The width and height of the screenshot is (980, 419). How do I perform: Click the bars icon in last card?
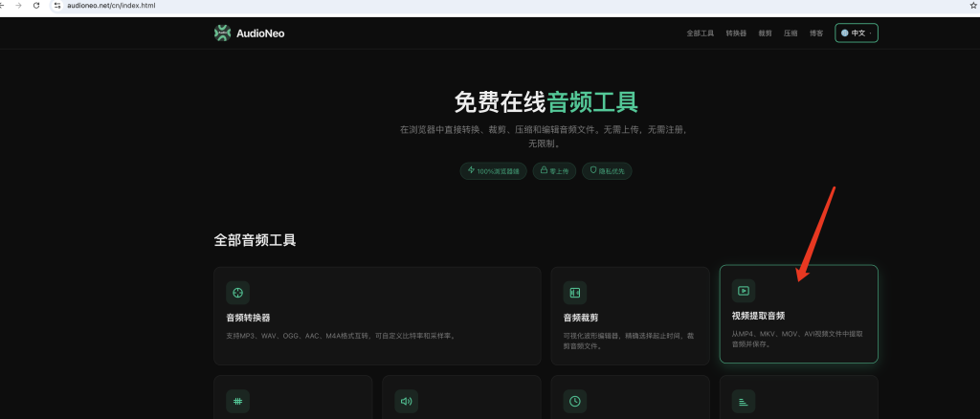[x=743, y=401]
